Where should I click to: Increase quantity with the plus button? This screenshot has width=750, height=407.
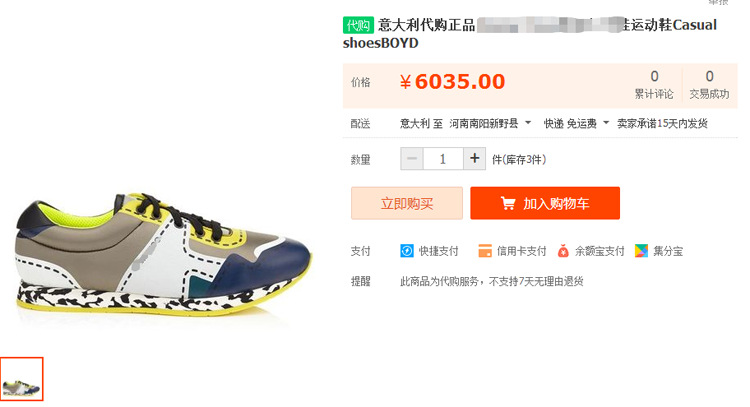point(474,158)
